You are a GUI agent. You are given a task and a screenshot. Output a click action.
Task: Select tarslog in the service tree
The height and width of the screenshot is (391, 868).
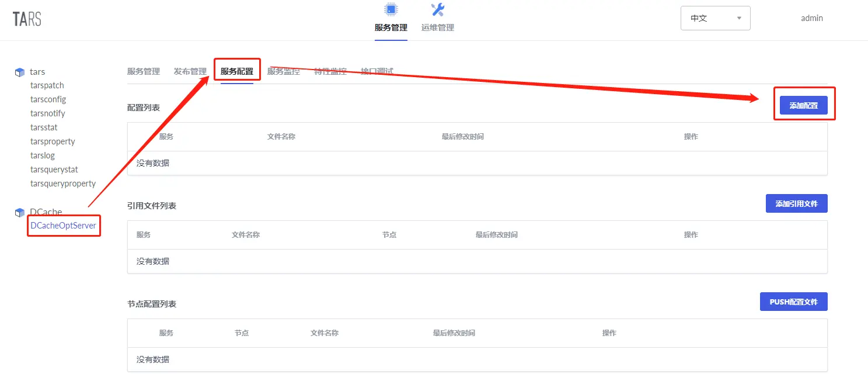(42, 155)
